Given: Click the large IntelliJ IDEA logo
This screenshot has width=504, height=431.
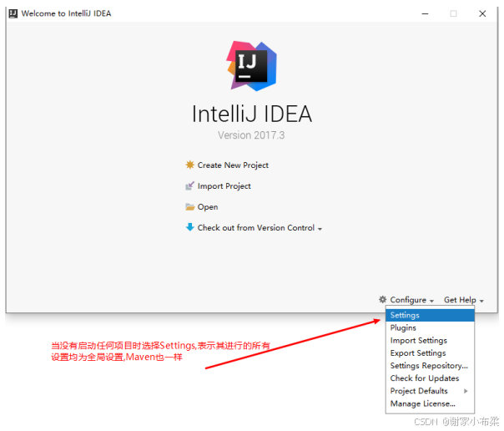Looking at the screenshot, I should (x=252, y=66).
